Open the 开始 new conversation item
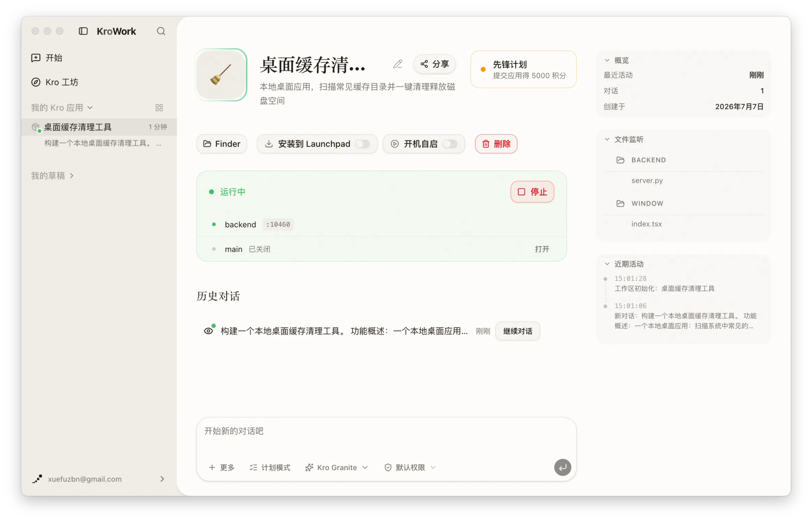 [99, 58]
